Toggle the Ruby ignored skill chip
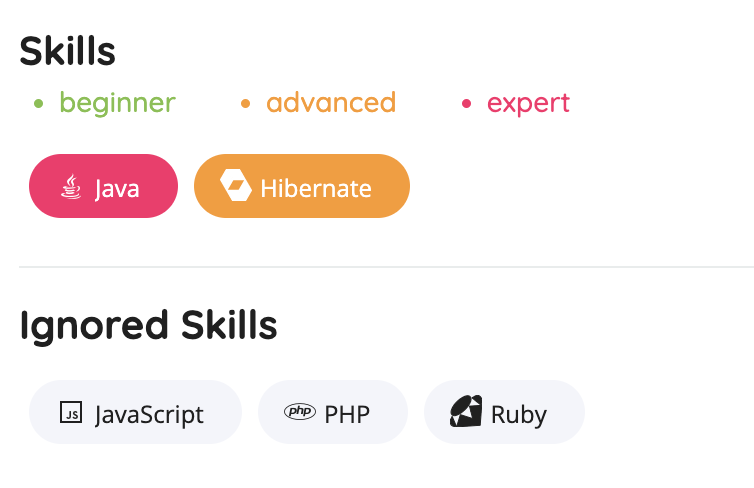Image resolution: width=754 pixels, height=488 pixels. (504, 412)
